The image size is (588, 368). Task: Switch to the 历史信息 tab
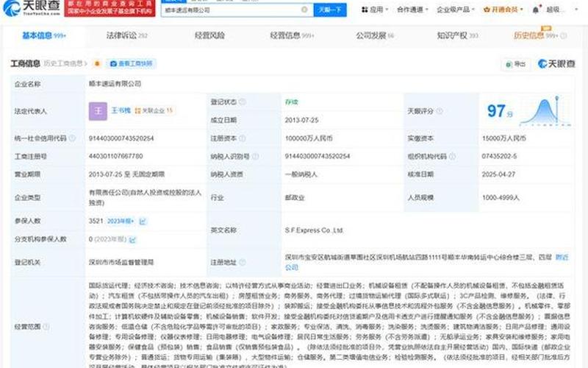click(536, 35)
